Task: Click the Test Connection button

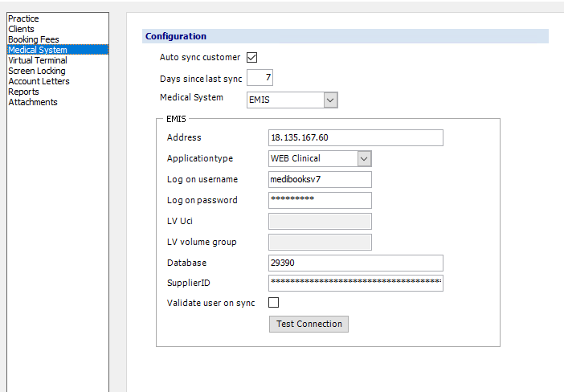Action: click(309, 324)
